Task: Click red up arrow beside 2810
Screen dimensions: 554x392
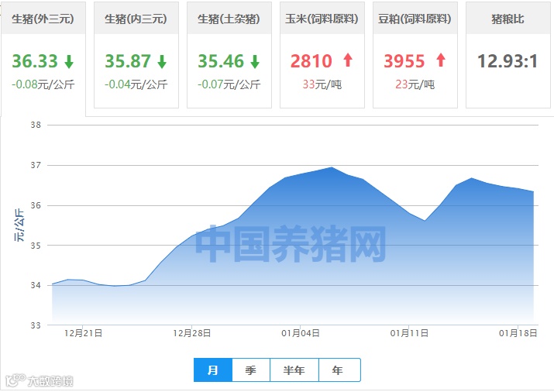Action: [x=348, y=60]
